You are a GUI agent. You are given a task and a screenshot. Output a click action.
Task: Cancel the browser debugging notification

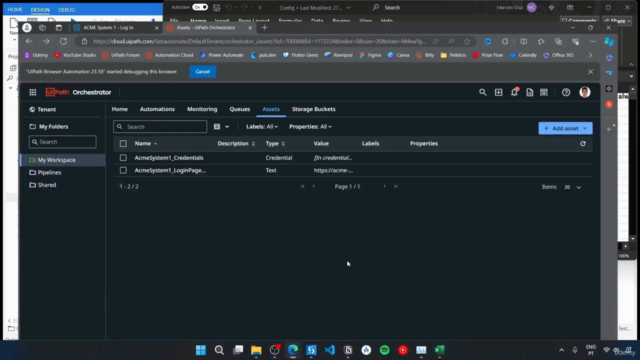point(202,72)
